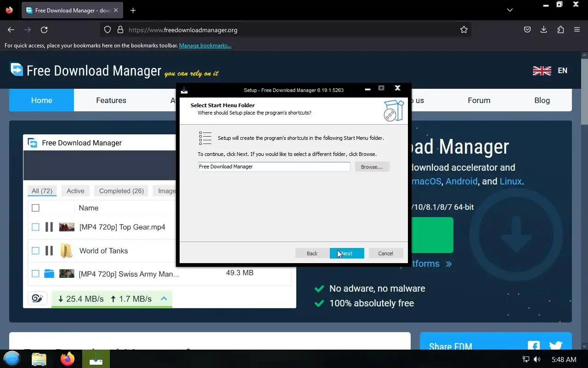Open the Android platform link
The image size is (588, 368).
(461, 181)
